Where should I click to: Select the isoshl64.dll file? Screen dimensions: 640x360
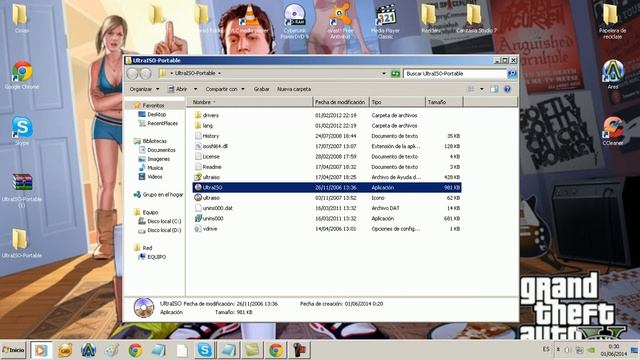pos(327,146)
